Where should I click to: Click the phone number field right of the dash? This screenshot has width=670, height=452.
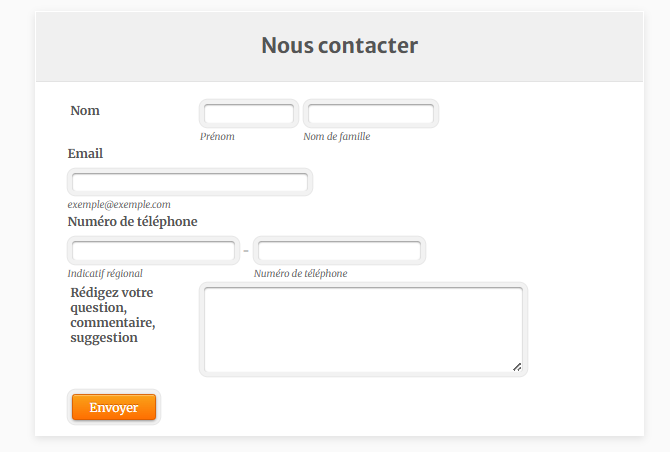pos(339,250)
